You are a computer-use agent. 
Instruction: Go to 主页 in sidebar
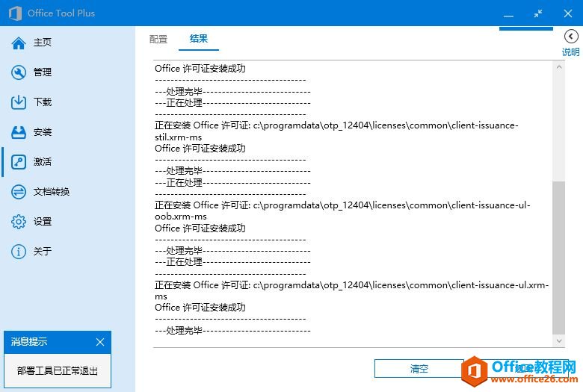tap(43, 43)
